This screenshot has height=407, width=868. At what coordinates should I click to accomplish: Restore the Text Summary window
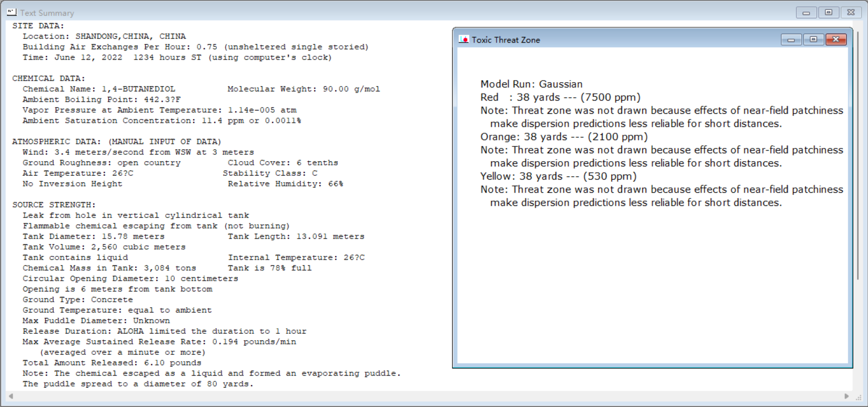pos(829,12)
